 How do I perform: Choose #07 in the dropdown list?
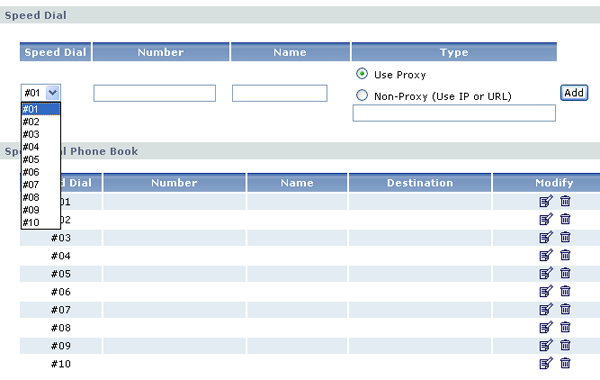pos(41,185)
